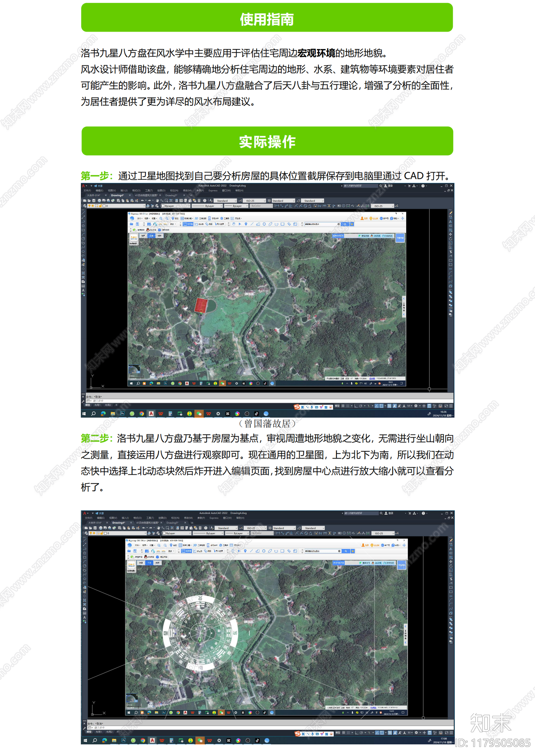
Task: Open 文件(F) menu in step-one AutoCAD window
Action: (x=87, y=191)
